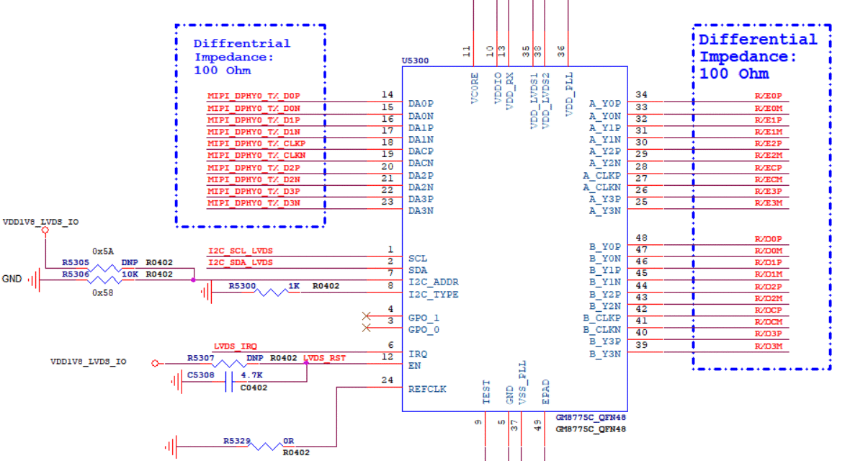Select the R5329 designator text
868x461 pixels.
236,439
